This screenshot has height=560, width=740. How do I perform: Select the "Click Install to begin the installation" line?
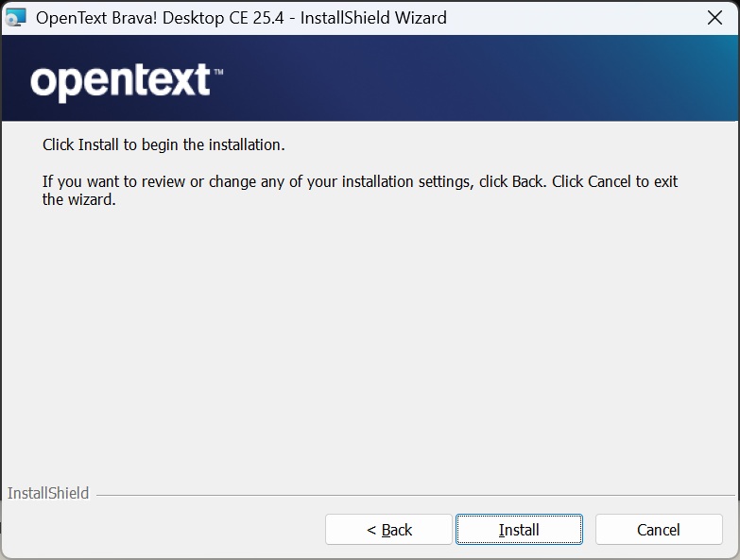(163, 145)
